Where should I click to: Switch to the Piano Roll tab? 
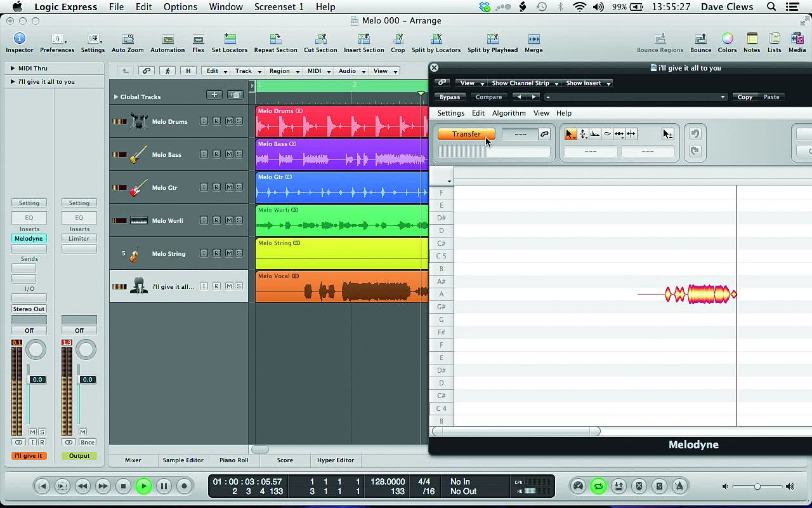234,460
